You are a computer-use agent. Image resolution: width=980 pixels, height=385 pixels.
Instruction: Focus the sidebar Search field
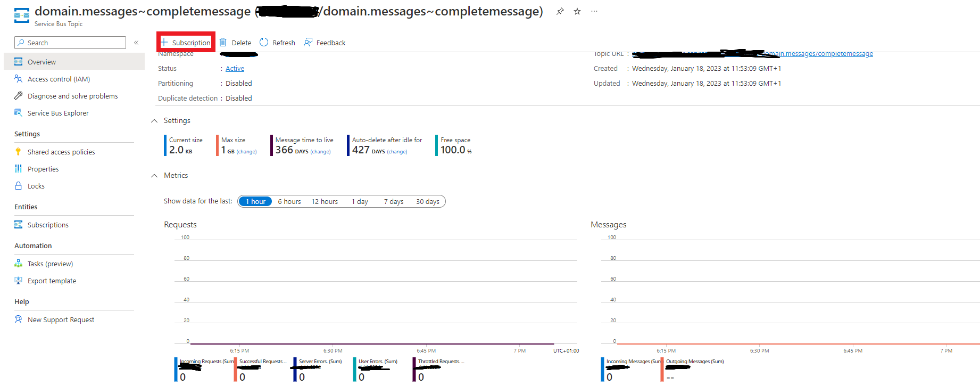tap(70, 43)
